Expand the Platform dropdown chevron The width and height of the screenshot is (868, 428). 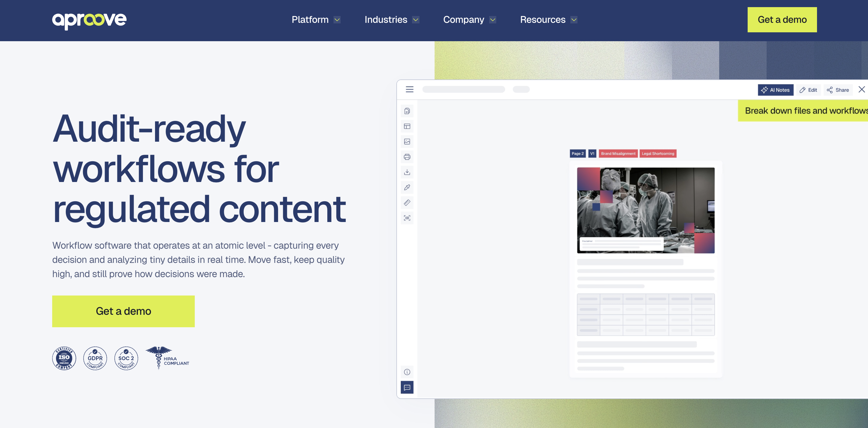[x=337, y=20]
